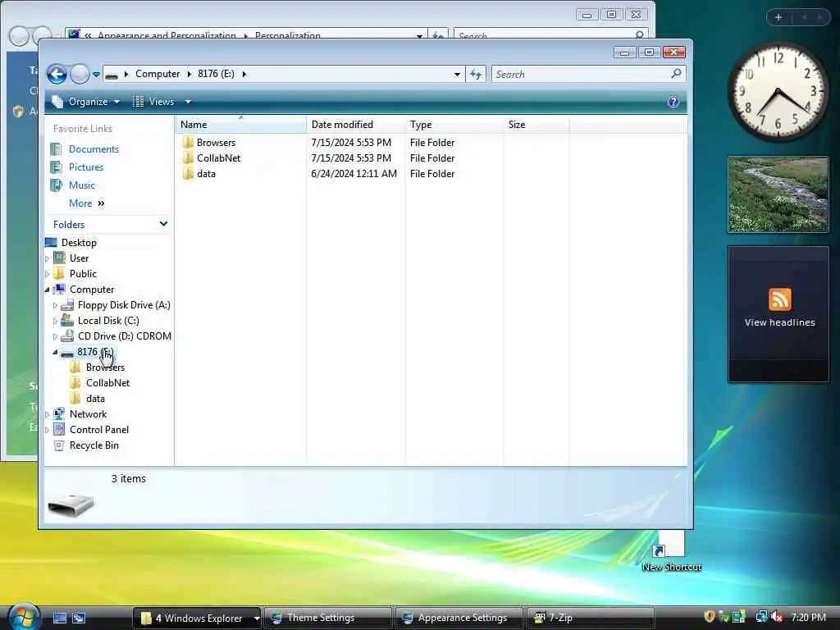Select 8176 (E:) in the address breadcrumb
The height and width of the screenshot is (630, 840).
click(x=216, y=74)
